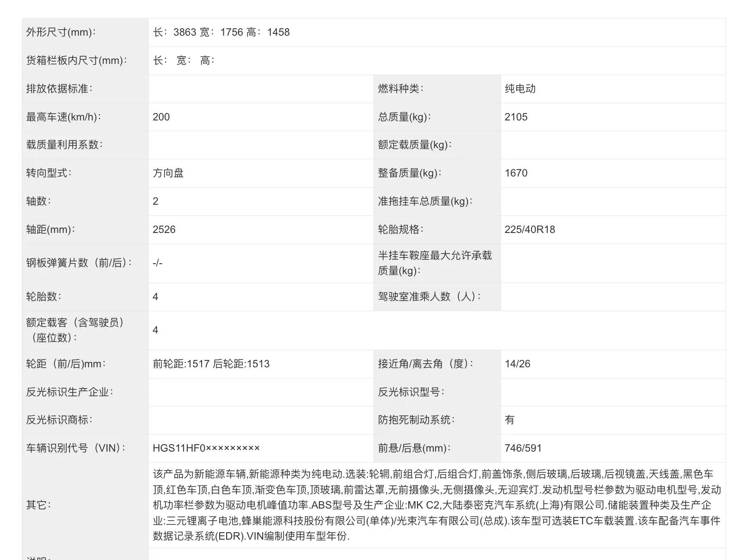Click the 燃料种类 label
This screenshot has width=747, height=560.
[400, 89]
